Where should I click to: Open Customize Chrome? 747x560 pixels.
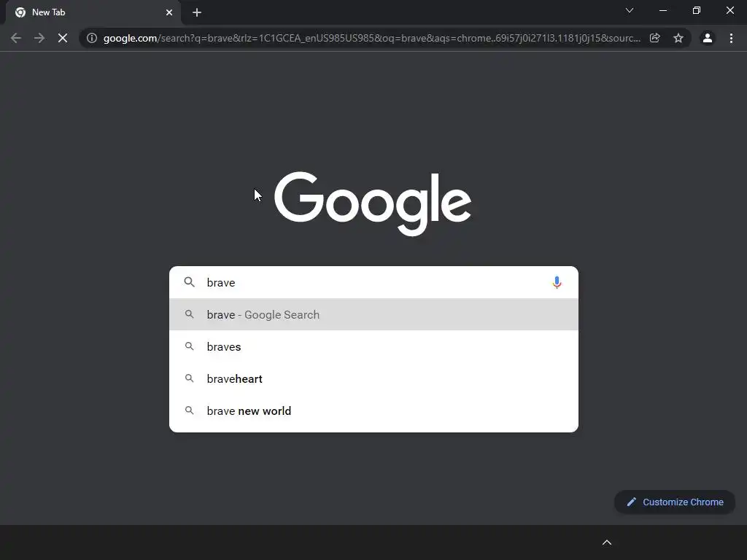tap(675, 502)
